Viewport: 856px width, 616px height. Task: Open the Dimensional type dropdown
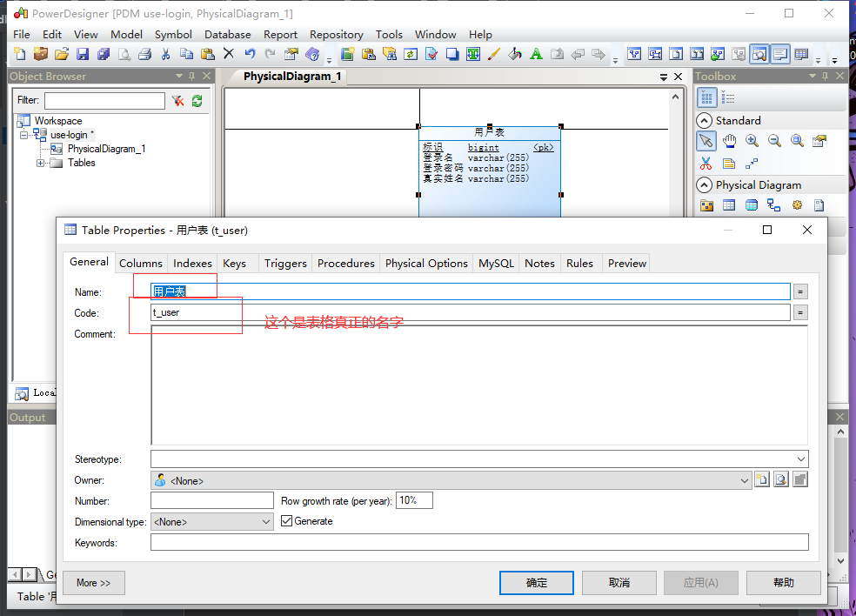tap(266, 521)
